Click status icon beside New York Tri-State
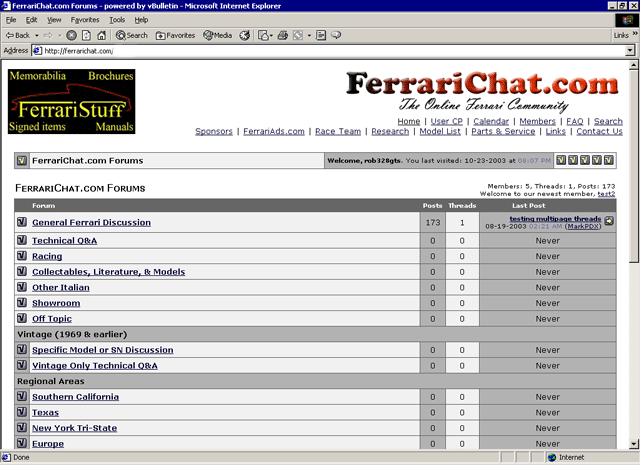Viewport: 640px width, 465px height. point(22,427)
